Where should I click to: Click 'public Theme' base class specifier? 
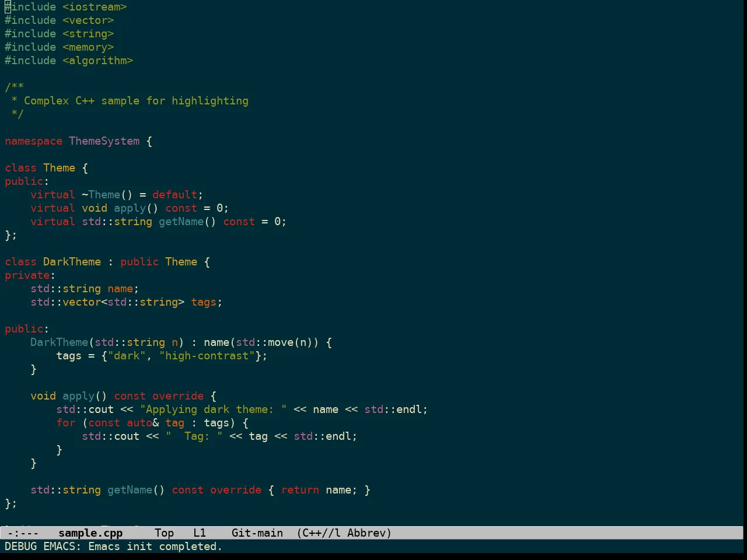159,262
